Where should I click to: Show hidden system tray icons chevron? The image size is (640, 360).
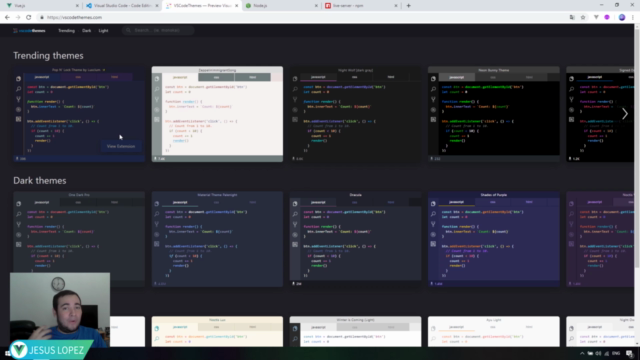click(x=582, y=353)
